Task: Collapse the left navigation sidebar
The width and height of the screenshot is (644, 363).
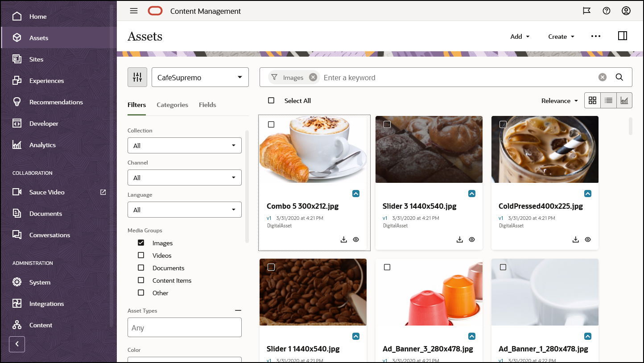Action: coord(17,344)
